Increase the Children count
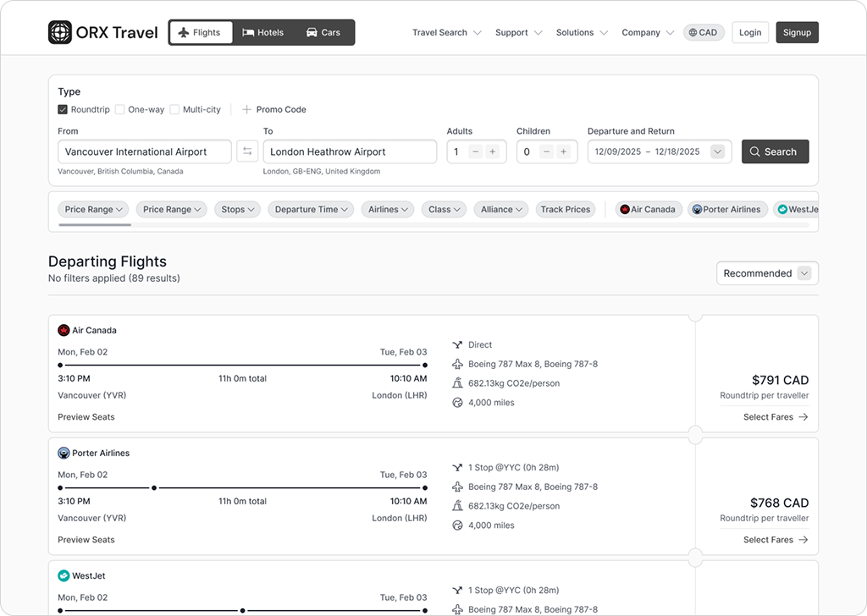 [x=563, y=151]
